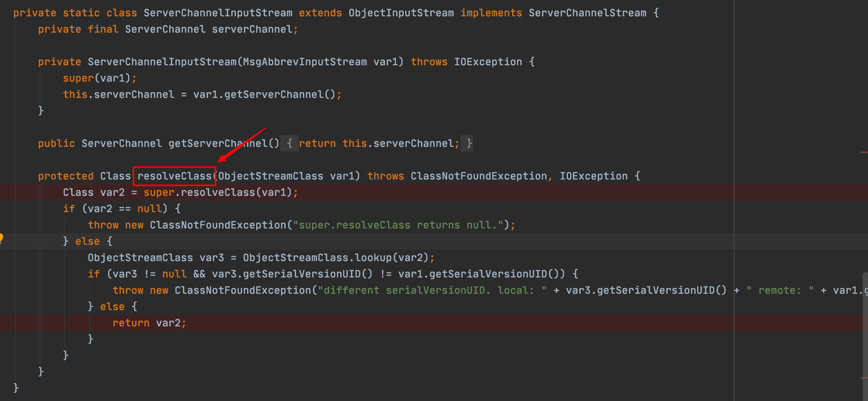Click the red-boxed resolveClass method name

174,176
